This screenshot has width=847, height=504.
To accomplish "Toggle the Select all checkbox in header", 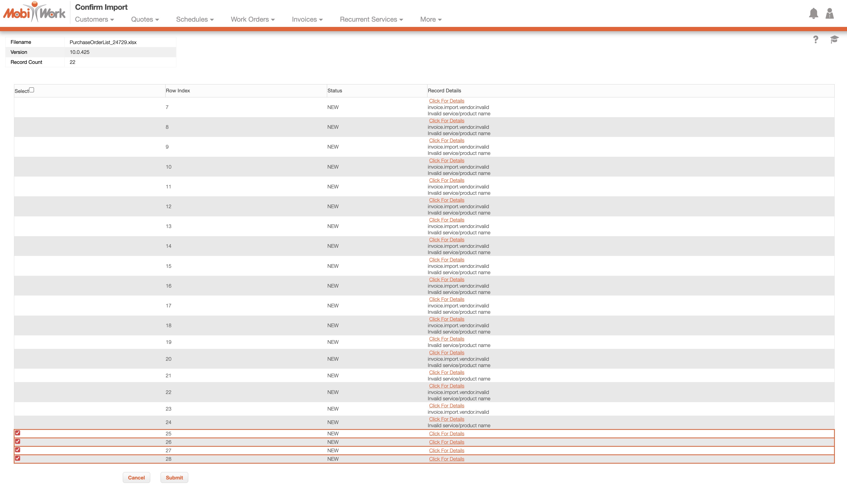I will click(32, 90).
